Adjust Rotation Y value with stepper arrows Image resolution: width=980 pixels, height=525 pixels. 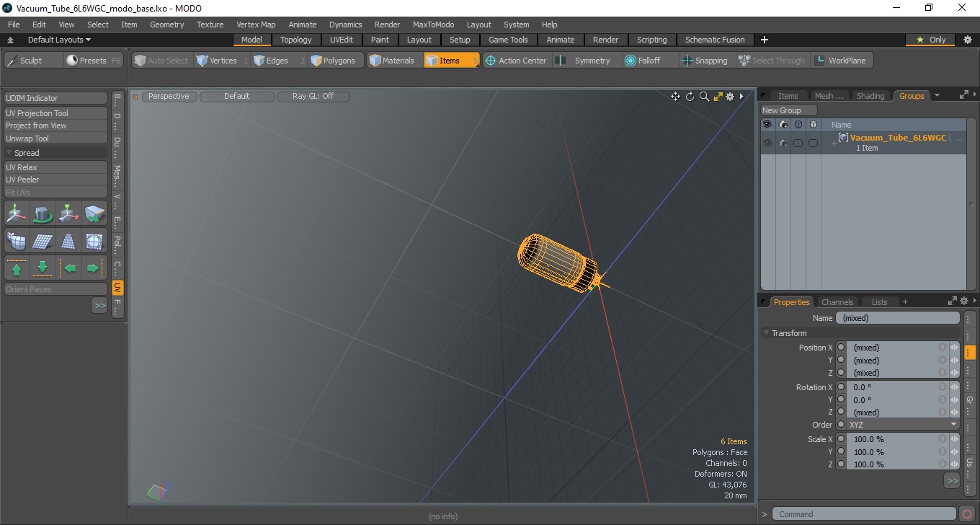click(x=954, y=400)
